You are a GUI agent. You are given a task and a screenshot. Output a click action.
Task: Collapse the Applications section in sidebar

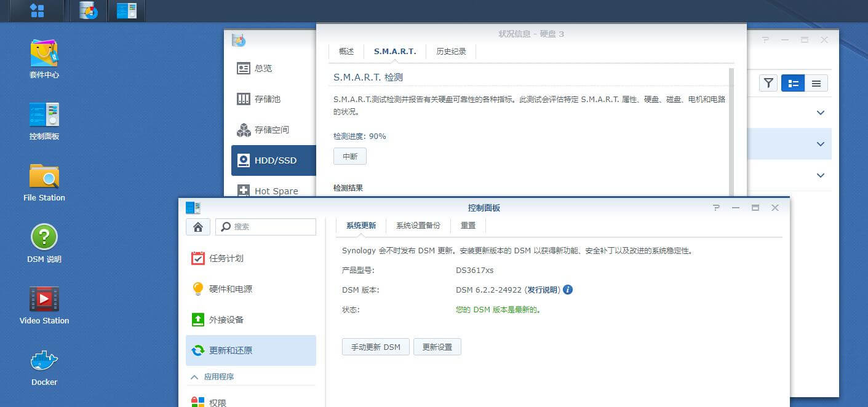[194, 377]
